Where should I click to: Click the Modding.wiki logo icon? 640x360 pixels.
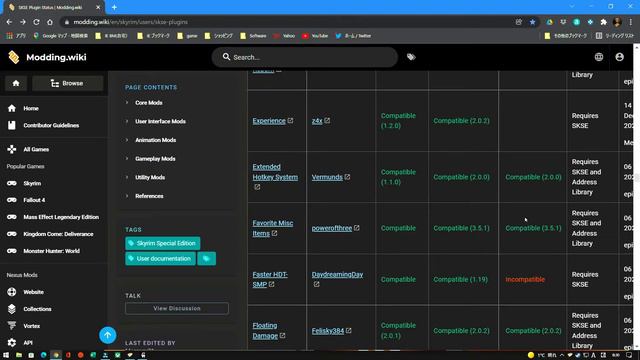click(13, 57)
